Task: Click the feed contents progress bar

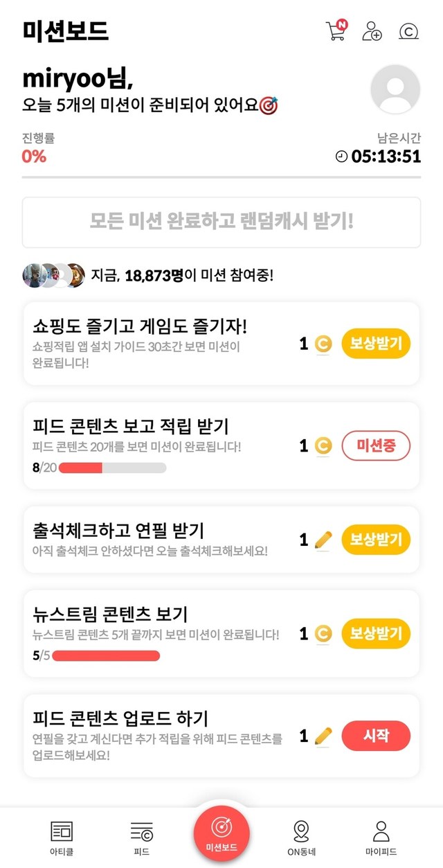Action: (x=113, y=468)
